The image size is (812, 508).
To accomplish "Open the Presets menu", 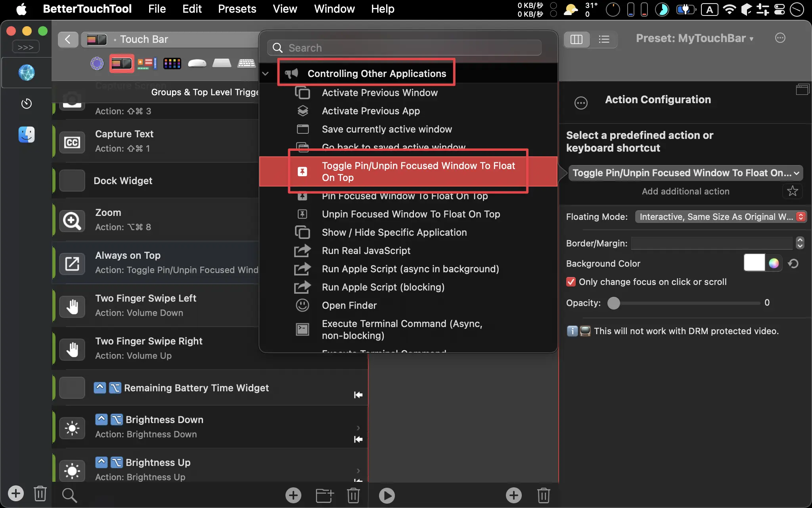I will click(x=237, y=9).
